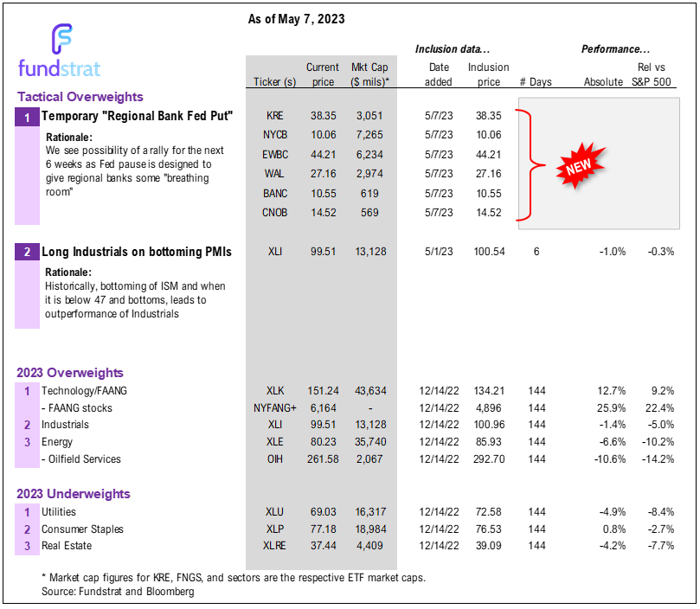Click the '# Days' column header

pyautogui.click(x=536, y=82)
